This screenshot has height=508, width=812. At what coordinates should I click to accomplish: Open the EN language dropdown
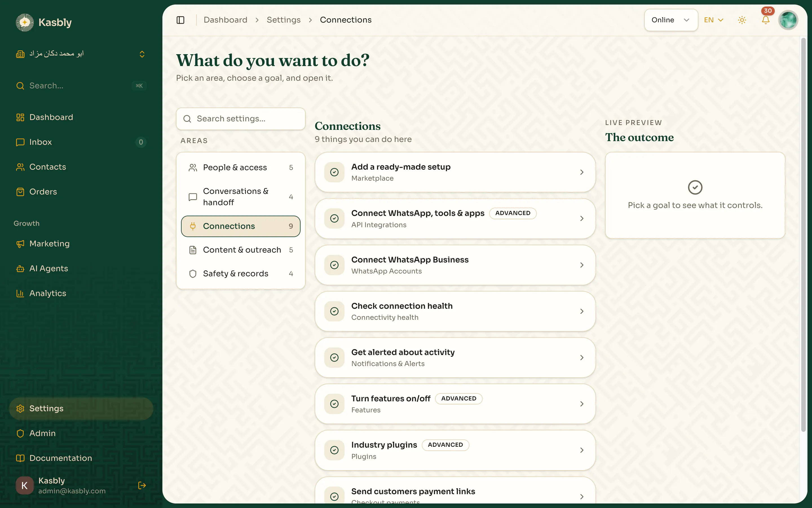point(713,20)
